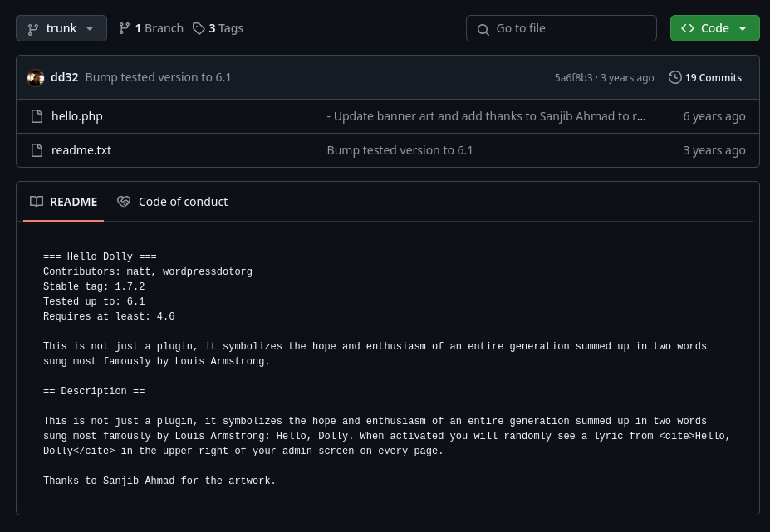Click the clock history icon beside commits

[675, 77]
